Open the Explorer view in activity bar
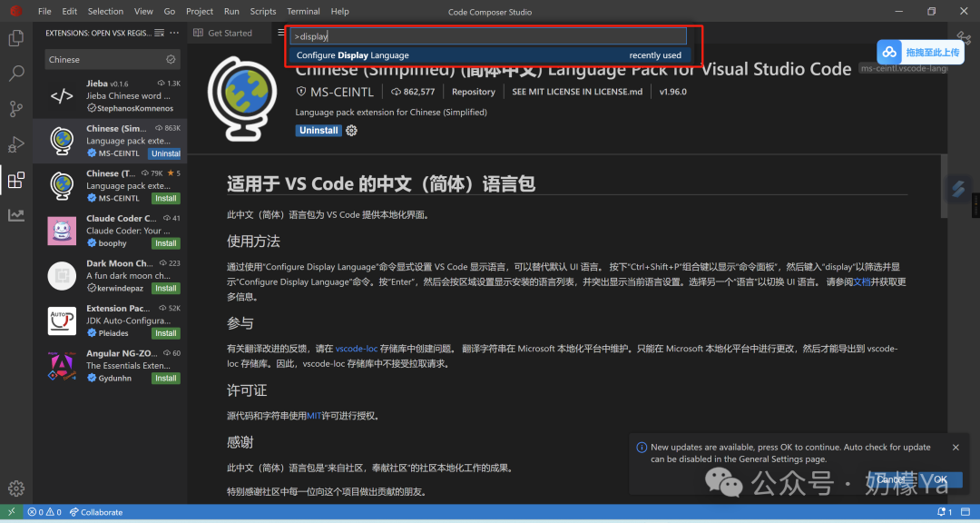The height and width of the screenshot is (523, 980). point(16,39)
